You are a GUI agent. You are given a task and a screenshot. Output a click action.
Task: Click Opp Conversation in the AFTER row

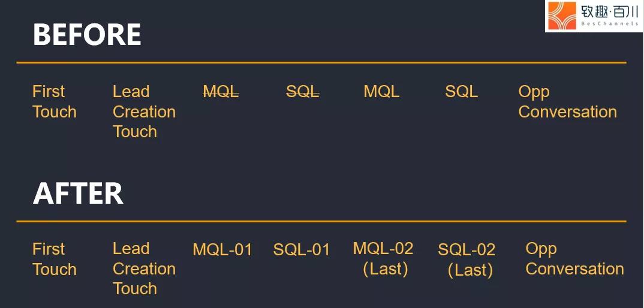coord(574,259)
